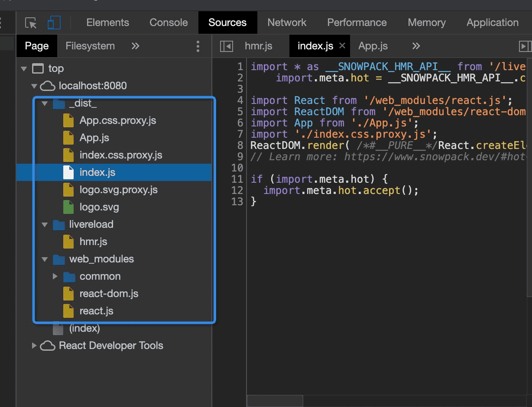Expand the common folder

click(x=55, y=276)
